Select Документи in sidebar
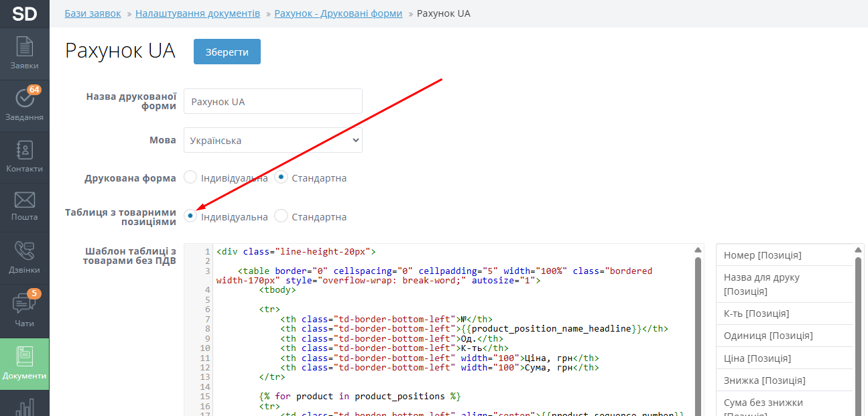Screen dimensions: 868x416 tap(24, 363)
